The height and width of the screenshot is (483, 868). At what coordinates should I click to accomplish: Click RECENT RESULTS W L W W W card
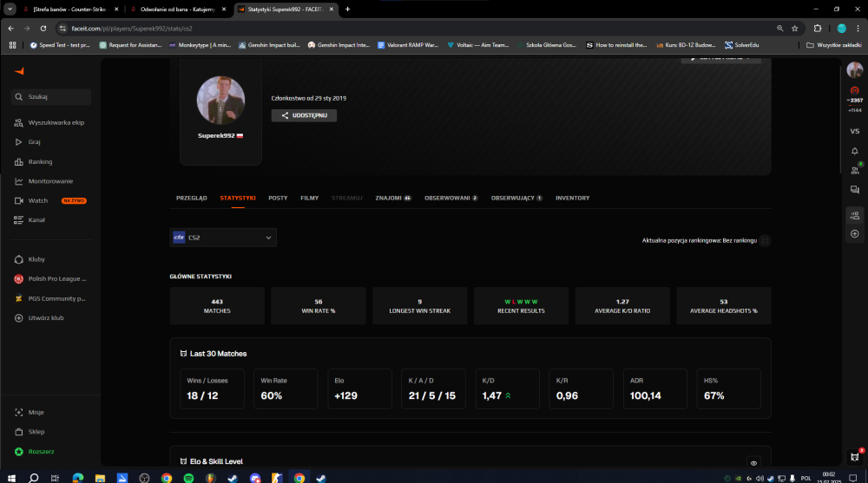tap(521, 306)
